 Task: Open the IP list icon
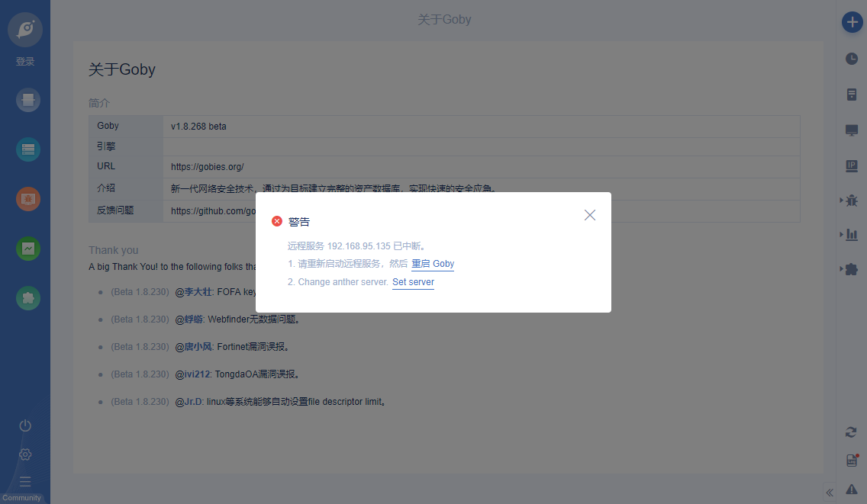click(x=851, y=165)
